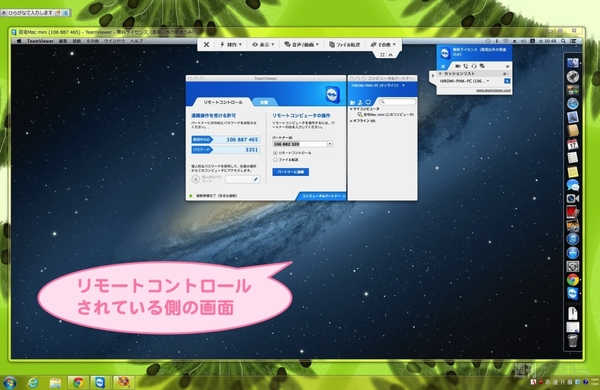Open the その他 (Extras) dropdown in session toolbar

383,44
